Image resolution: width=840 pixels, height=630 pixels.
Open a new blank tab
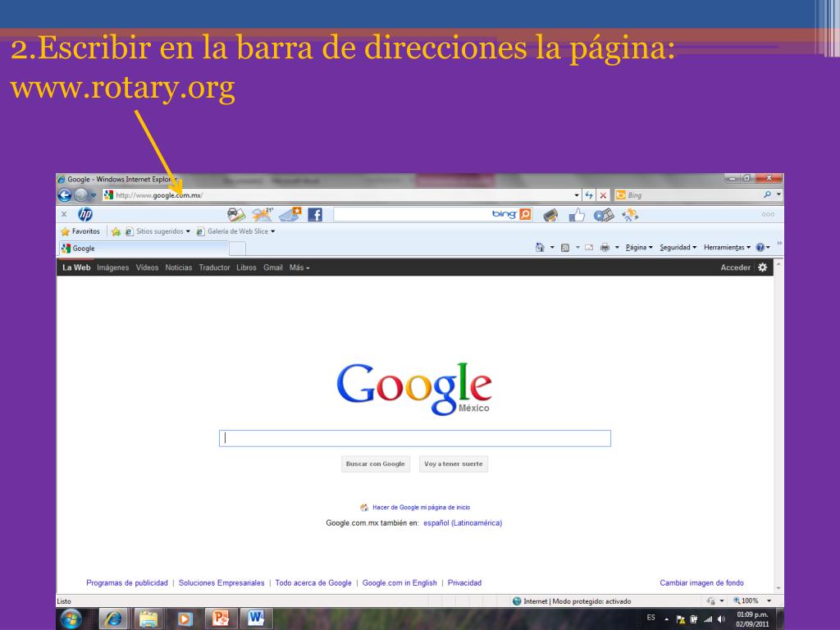coord(237,249)
